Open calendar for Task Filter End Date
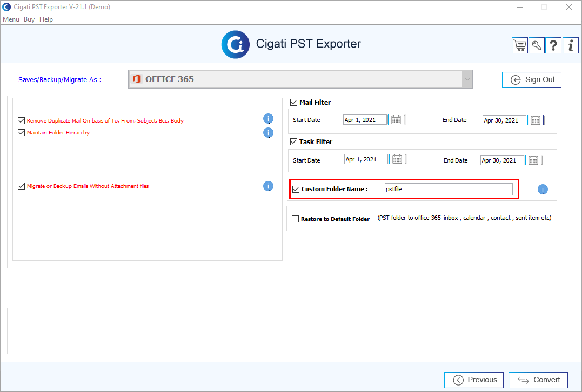This screenshot has height=392, width=582. (x=533, y=160)
